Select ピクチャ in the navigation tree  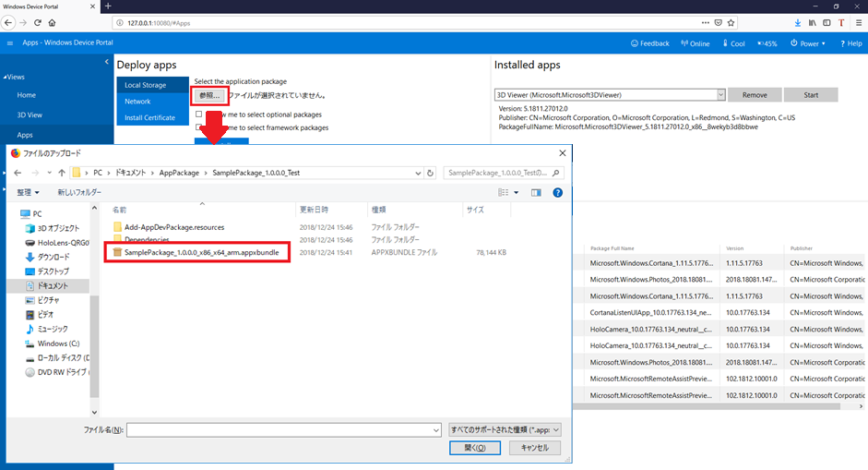(x=42, y=300)
